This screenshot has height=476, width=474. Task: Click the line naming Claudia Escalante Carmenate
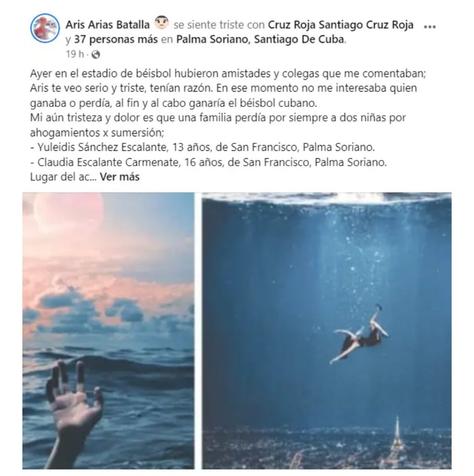pos(209,162)
